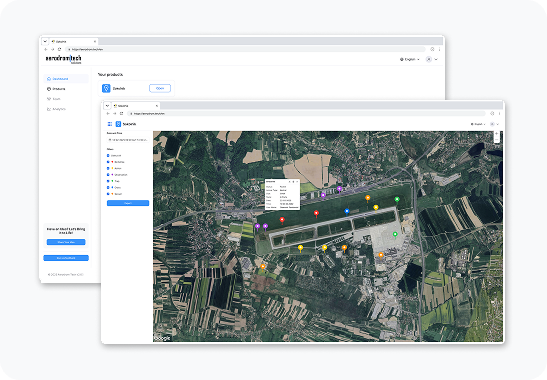
Task: Click the blue product logo in front window header
Action: [118, 124]
